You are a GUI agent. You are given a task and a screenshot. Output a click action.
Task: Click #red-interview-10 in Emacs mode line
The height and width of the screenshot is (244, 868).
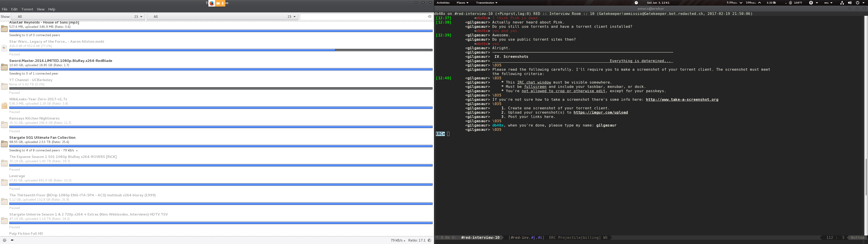(x=480, y=238)
